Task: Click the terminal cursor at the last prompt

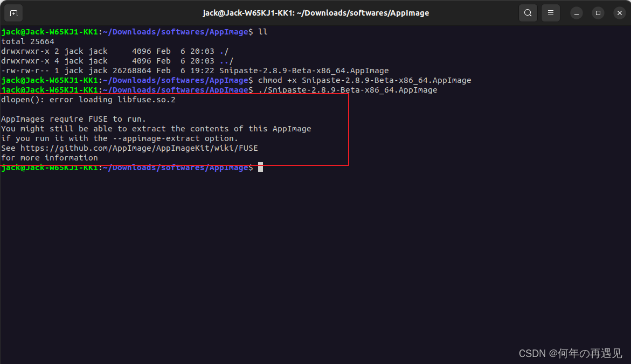Action: point(260,167)
